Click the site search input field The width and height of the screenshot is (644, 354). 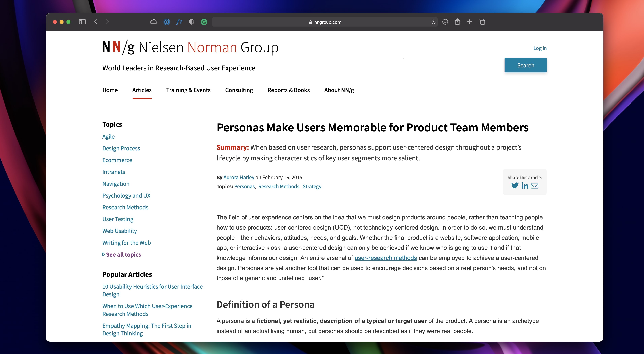tap(453, 65)
